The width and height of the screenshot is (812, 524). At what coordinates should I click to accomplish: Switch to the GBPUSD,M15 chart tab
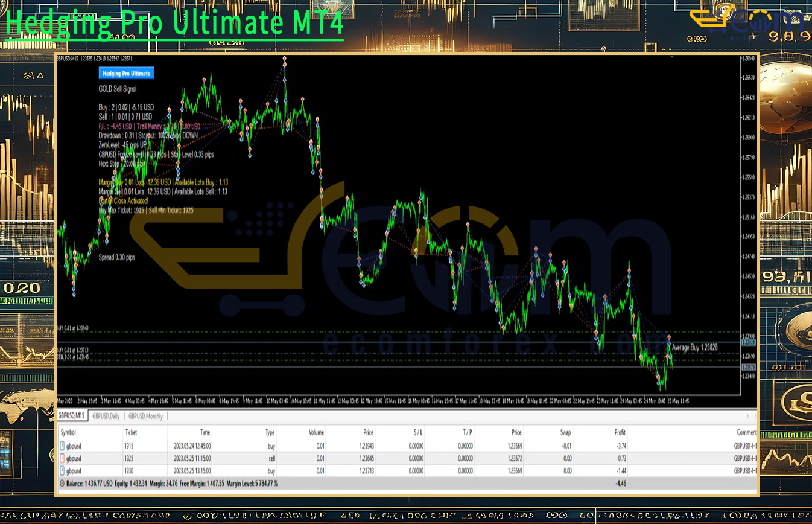point(72,416)
